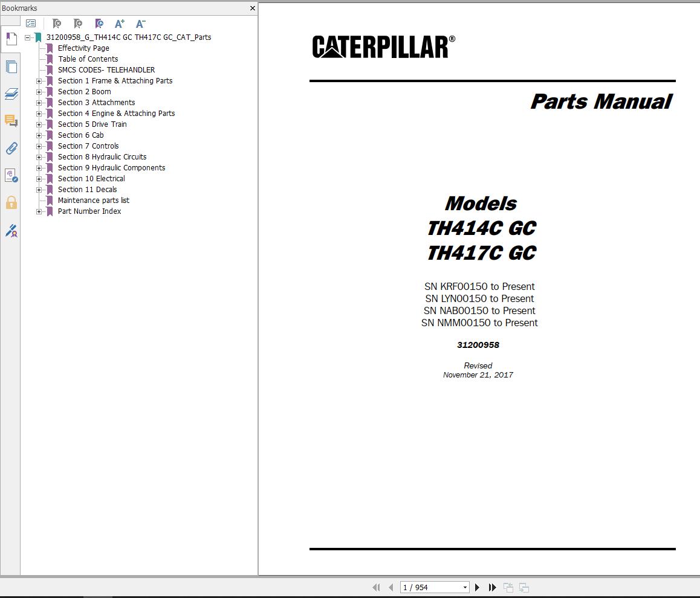Click the 'Parts Manual' title text
The height and width of the screenshot is (598, 700).
tap(601, 101)
